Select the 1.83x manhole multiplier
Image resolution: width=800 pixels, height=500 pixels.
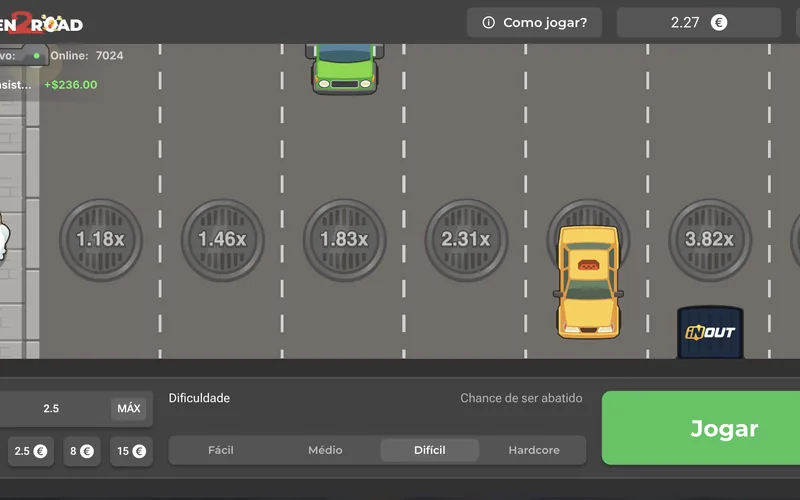coord(344,239)
